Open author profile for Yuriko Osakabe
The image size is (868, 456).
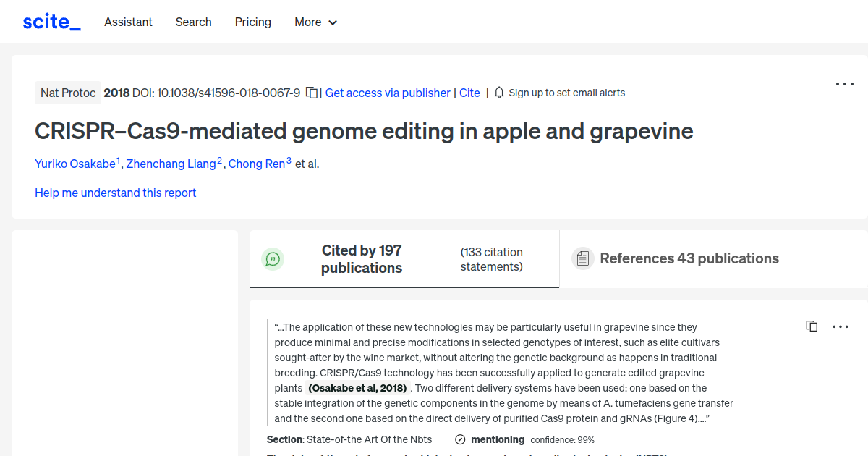click(75, 164)
